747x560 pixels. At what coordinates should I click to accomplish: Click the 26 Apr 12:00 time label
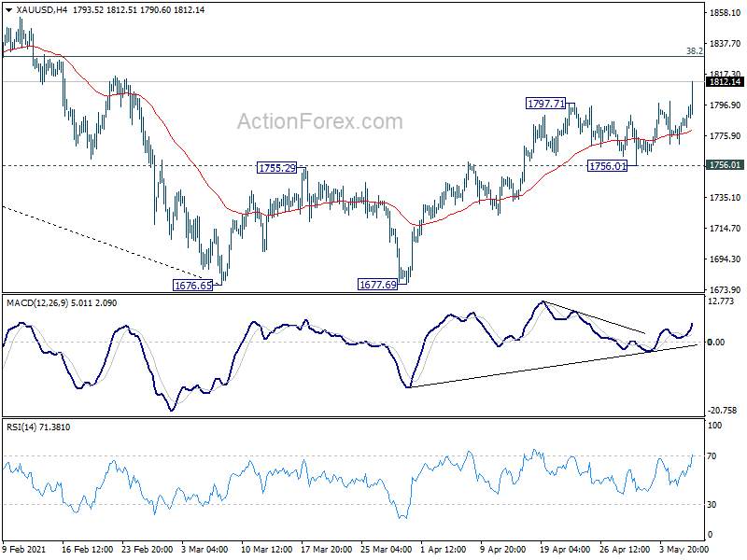[625, 549]
